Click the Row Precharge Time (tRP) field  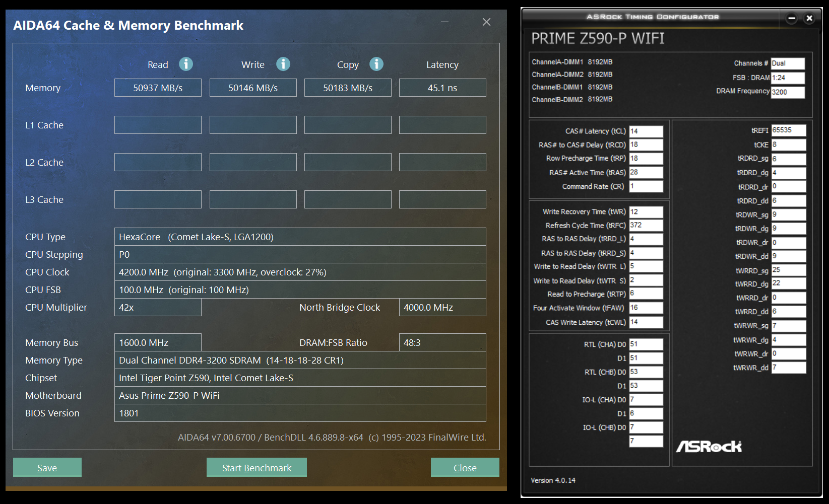(646, 159)
